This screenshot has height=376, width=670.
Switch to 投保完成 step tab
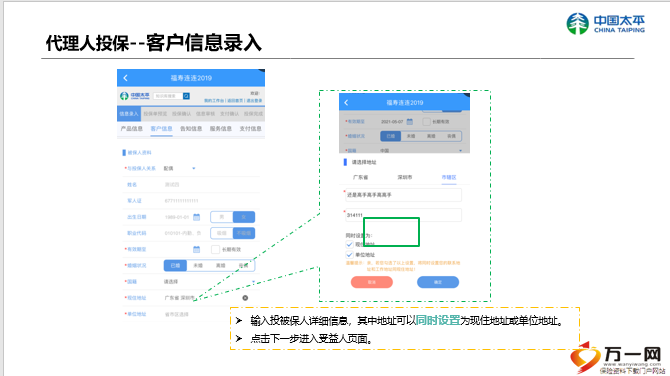(253, 114)
